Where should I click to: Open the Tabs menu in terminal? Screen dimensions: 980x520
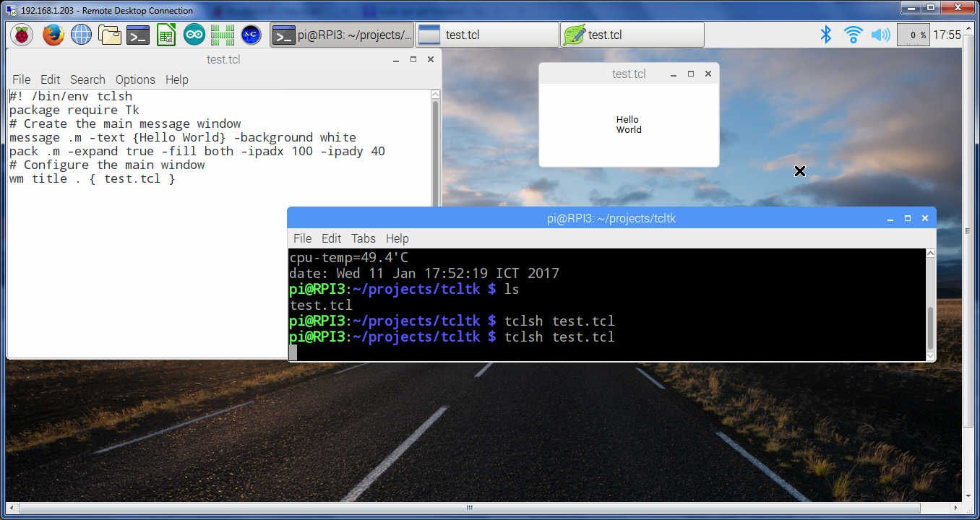[364, 238]
